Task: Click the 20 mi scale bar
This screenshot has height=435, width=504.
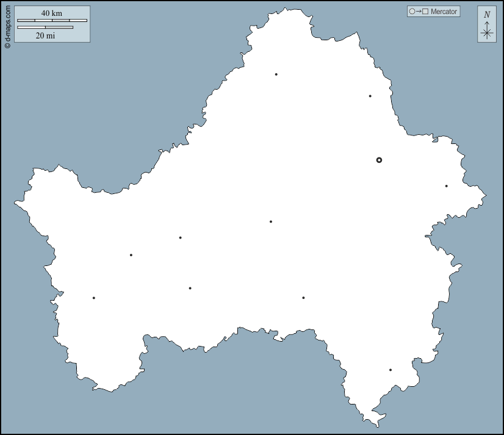Action: tap(45, 27)
